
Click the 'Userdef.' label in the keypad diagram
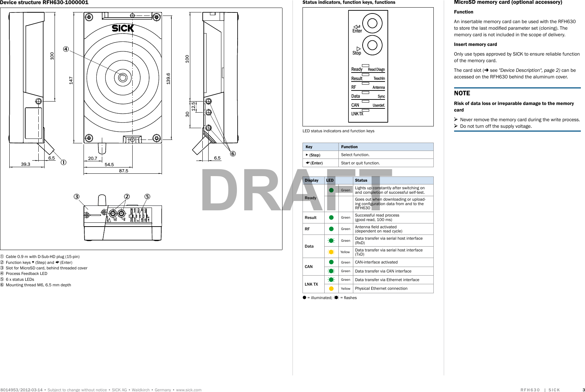[378, 105]
